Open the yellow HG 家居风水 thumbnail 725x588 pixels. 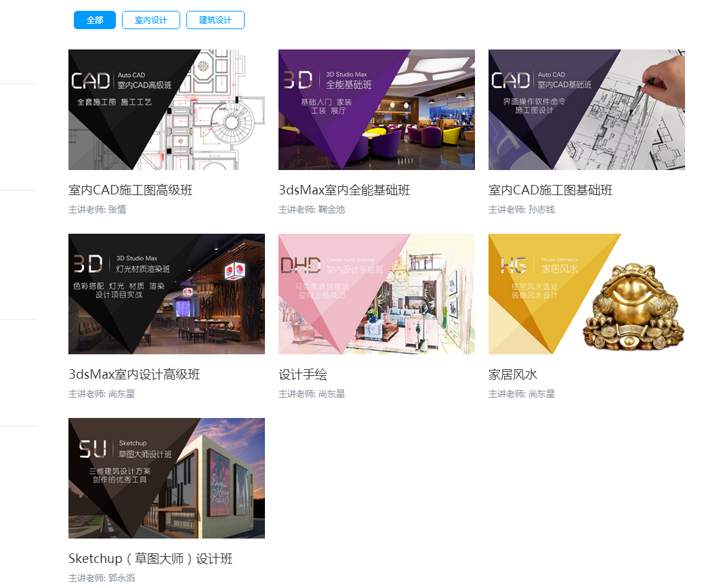[x=586, y=294]
